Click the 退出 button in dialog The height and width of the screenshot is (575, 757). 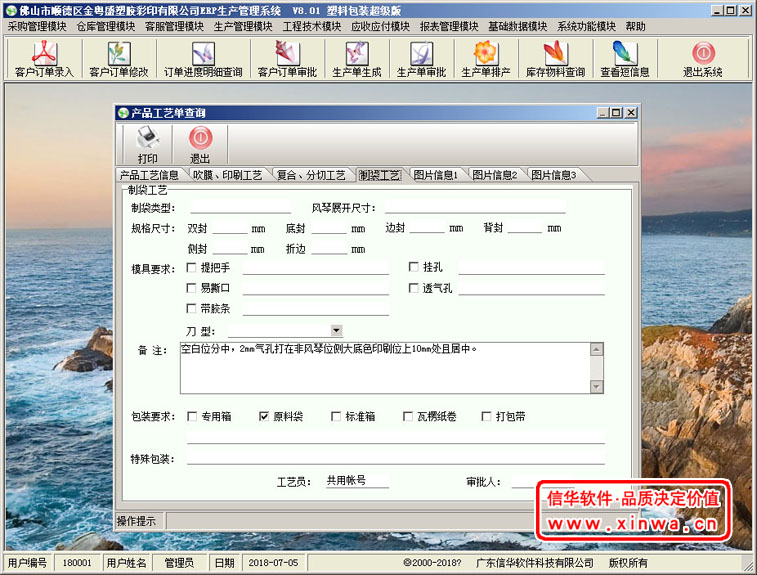200,144
